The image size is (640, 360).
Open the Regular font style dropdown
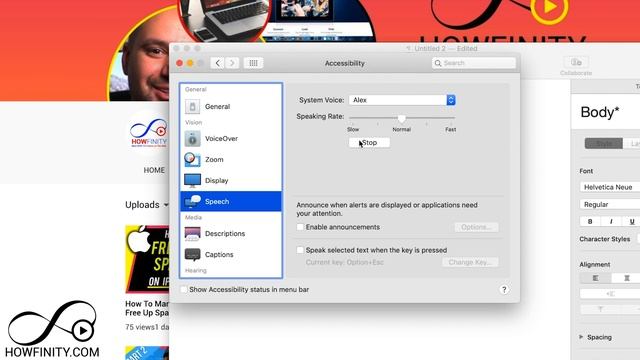[x=609, y=204]
